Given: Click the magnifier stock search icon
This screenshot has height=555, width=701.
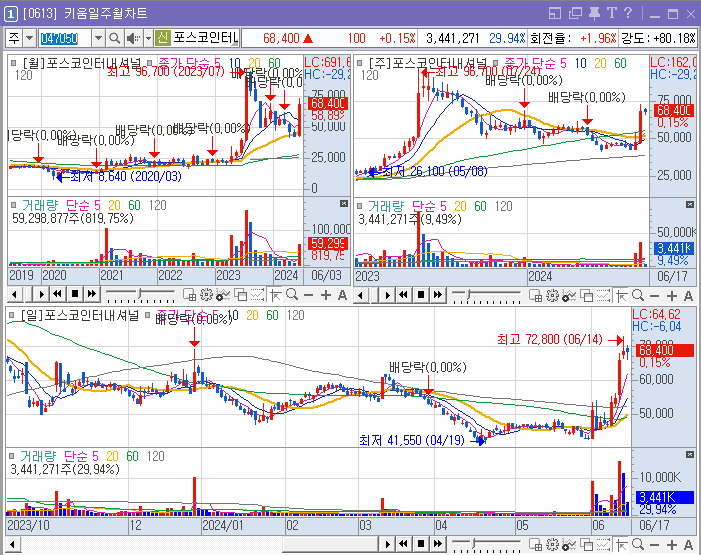Looking at the screenshot, I should 114,38.
